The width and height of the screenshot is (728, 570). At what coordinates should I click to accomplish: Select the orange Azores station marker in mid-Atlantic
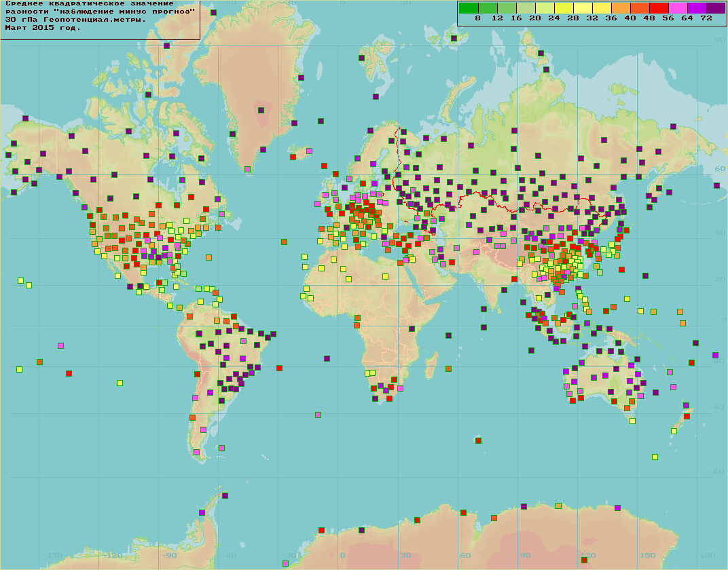pyautogui.click(x=284, y=242)
